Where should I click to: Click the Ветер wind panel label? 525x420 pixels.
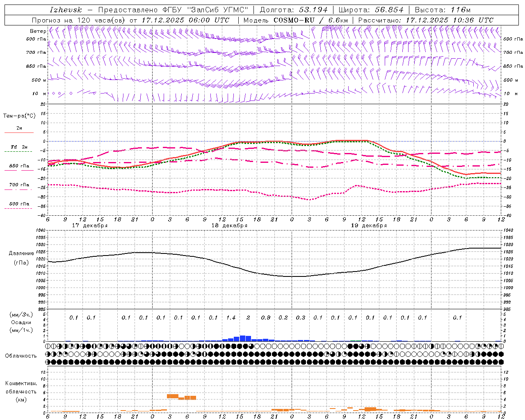pyautogui.click(x=38, y=31)
